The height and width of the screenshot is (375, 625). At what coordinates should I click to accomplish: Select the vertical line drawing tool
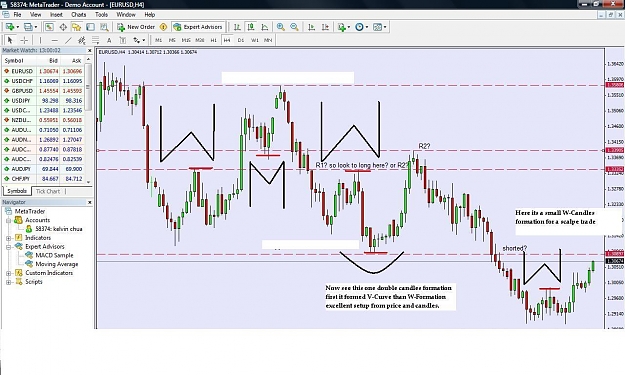click(40, 40)
